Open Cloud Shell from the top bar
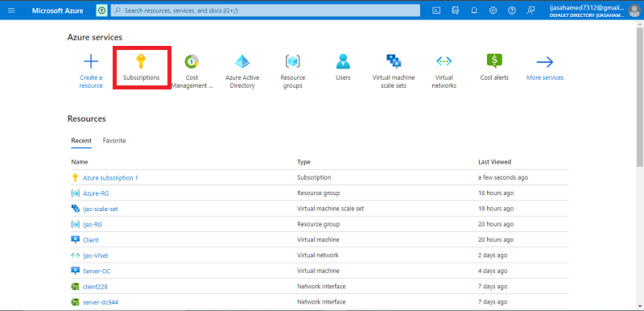The width and height of the screenshot is (644, 311). click(436, 10)
